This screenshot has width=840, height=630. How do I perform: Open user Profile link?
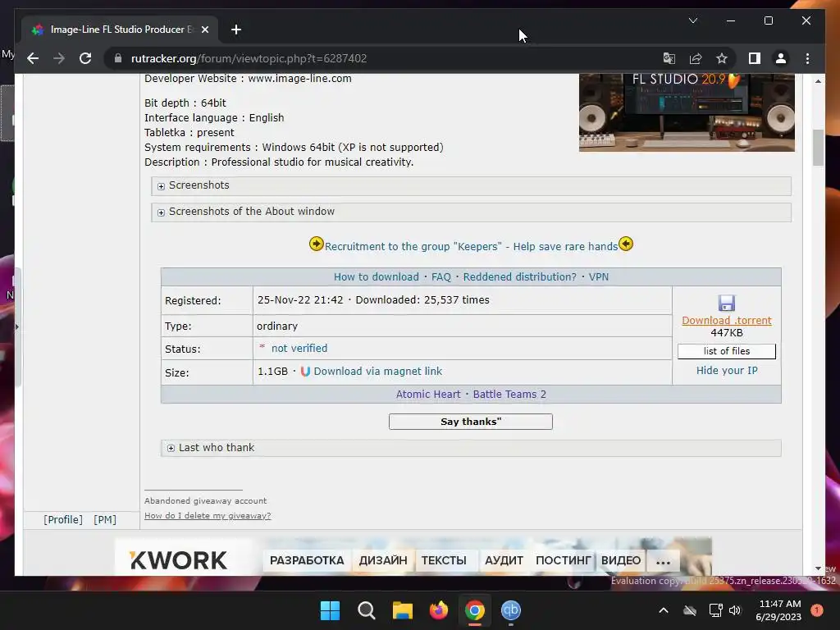tap(62, 519)
